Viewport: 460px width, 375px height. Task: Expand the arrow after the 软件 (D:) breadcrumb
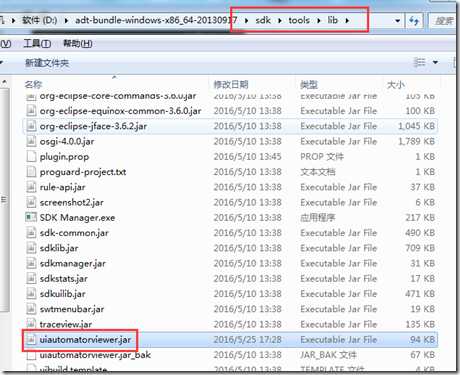[66, 21]
